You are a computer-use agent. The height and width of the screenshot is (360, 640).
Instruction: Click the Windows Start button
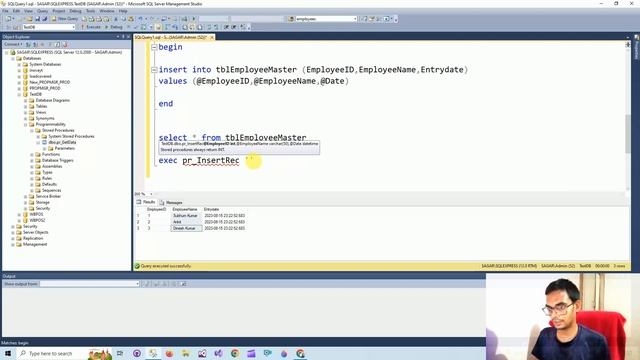[x=8, y=353]
